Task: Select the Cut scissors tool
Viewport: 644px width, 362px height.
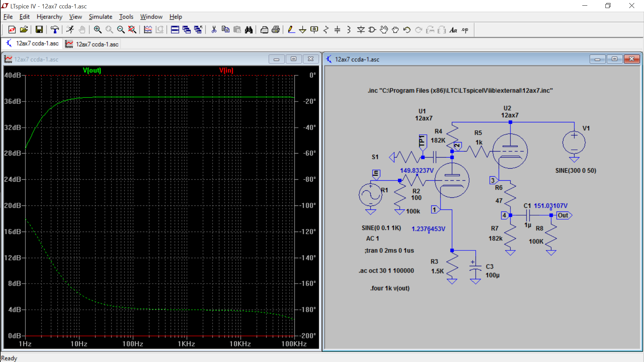Action: [x=214, y=30]
